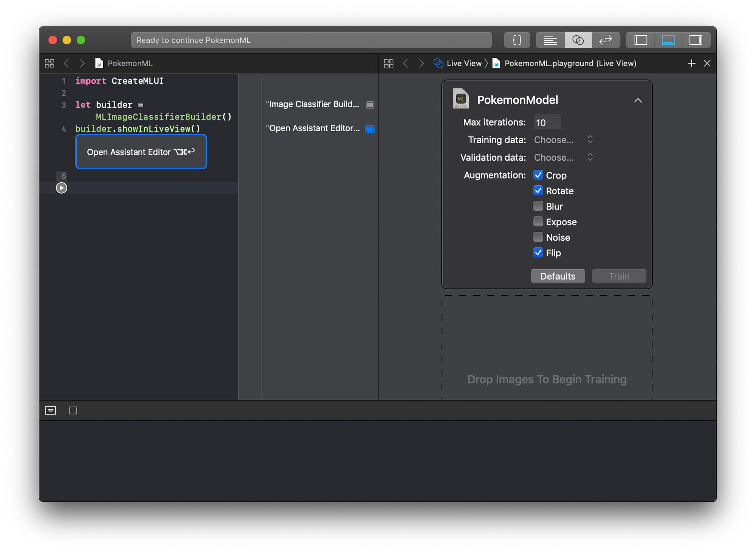Open PokemonML.playground (Live View) jump bar item
Screen dimensions: 756x554
click(x=565, y=64)
